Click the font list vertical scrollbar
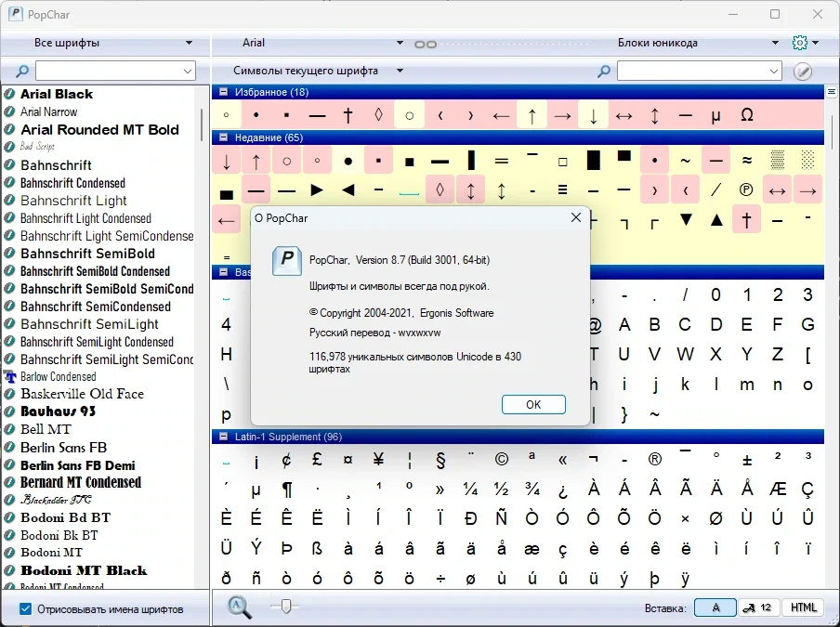 (203, 124)
